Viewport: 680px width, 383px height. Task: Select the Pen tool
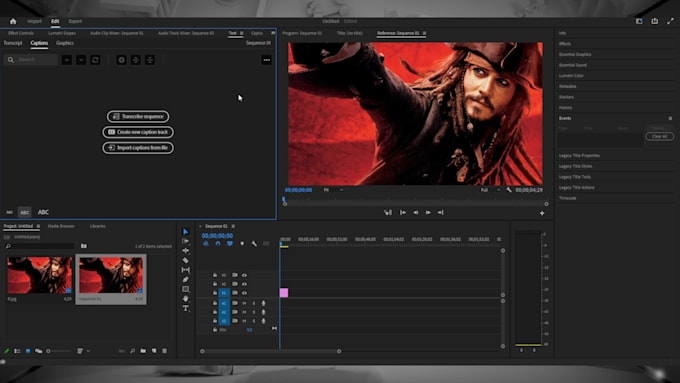186,279
